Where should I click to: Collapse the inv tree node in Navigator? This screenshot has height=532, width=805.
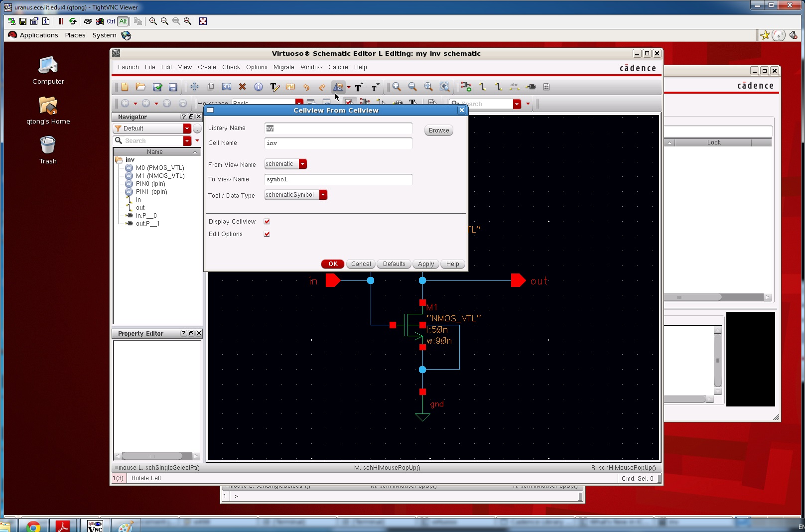(119, 160)
